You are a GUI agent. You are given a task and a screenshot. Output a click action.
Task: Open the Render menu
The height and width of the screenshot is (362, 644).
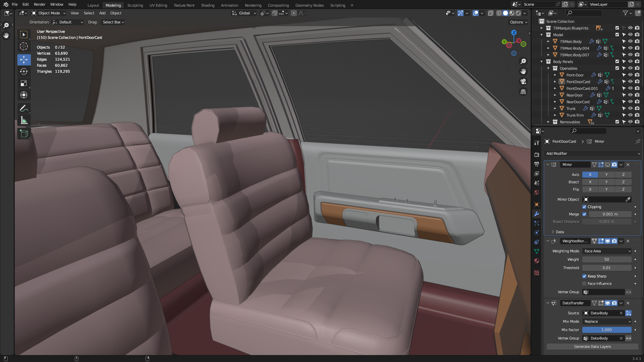[40, 4]
